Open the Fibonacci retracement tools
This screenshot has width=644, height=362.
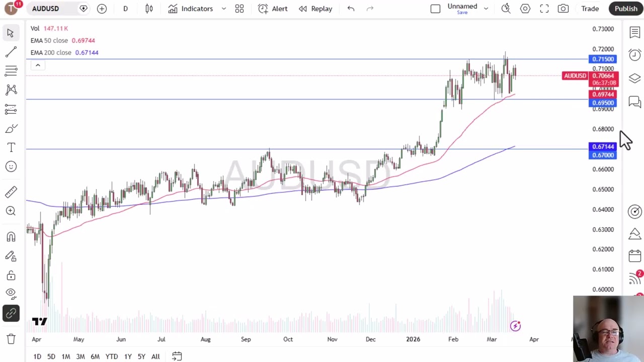(x=11, y=71)
